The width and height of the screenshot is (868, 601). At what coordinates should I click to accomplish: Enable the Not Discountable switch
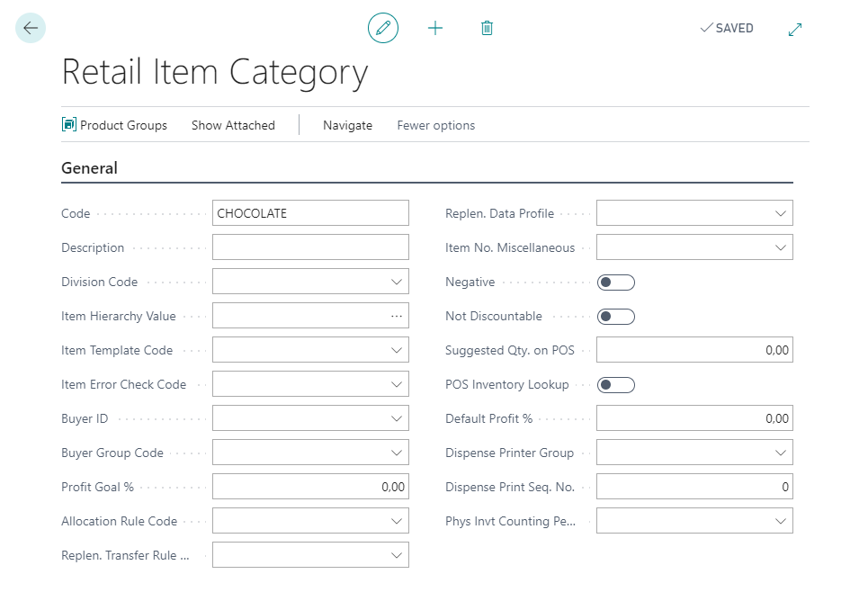pos(616,317)
